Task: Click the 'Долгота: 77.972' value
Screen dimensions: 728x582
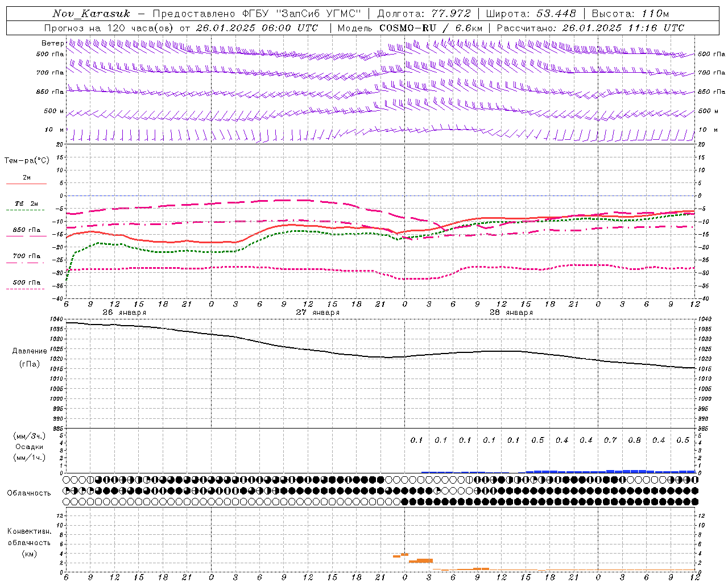Action: tap(424, 14)
